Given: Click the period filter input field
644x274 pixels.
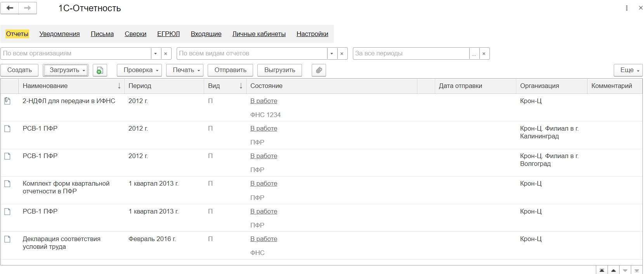Looking at the screenshot, I should (411, 53).
